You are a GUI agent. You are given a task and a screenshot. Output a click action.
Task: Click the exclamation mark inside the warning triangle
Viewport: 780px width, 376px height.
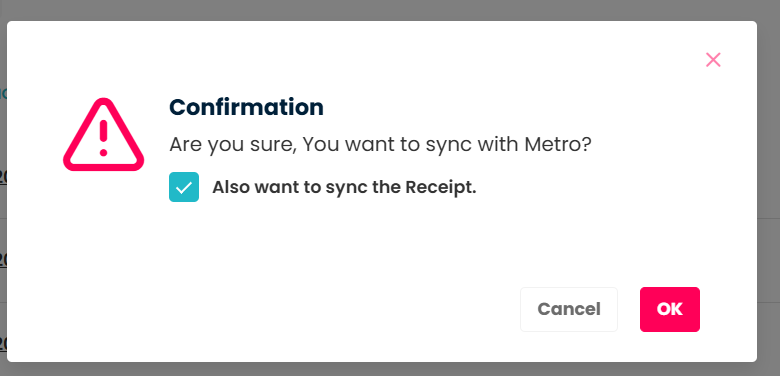pyautogui.click(x=103, y=138)
